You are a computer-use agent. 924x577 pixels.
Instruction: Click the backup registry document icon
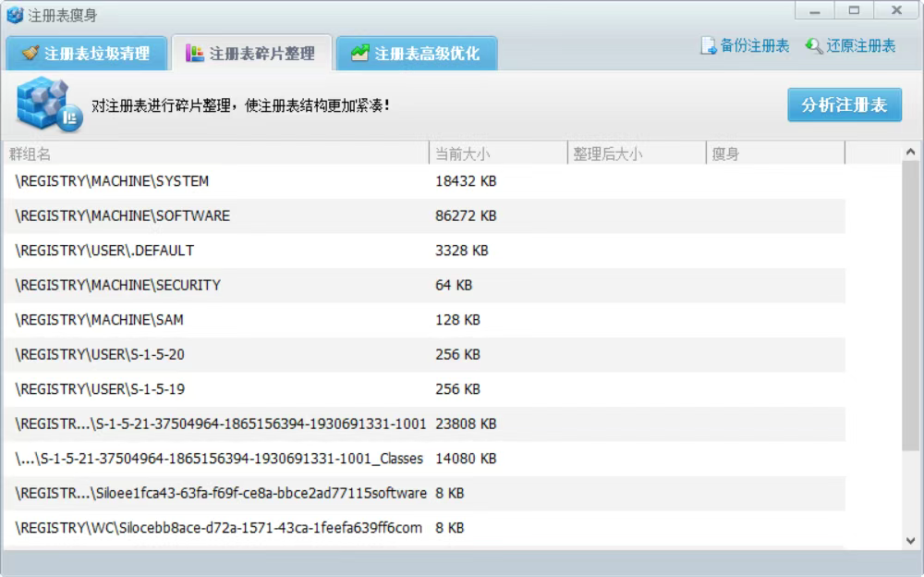(709, 46)
